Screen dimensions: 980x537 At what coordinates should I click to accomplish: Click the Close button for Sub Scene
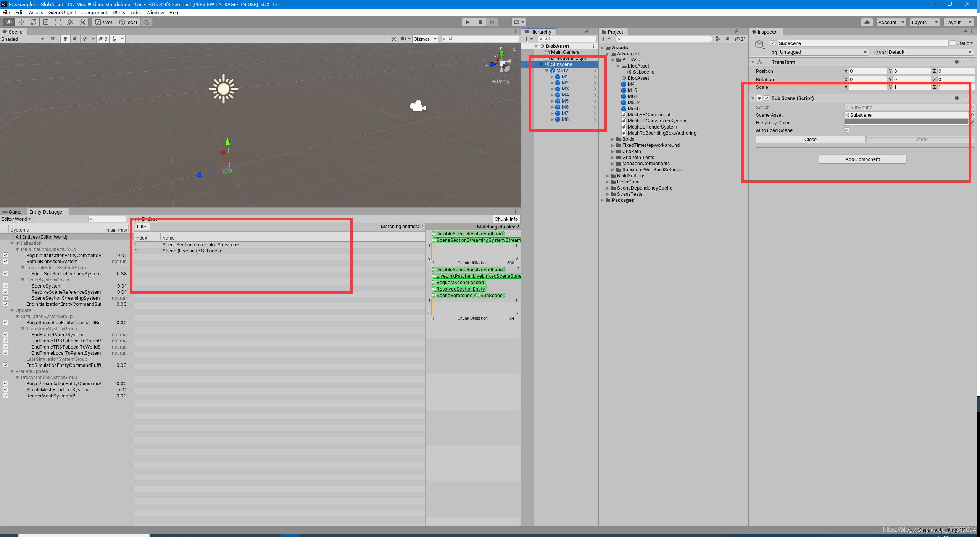tap(810, 140)
